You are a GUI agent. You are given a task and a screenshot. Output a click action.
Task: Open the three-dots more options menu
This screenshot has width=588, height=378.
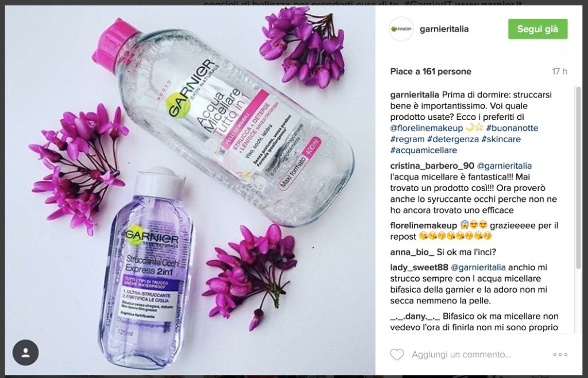click(560, 354)
